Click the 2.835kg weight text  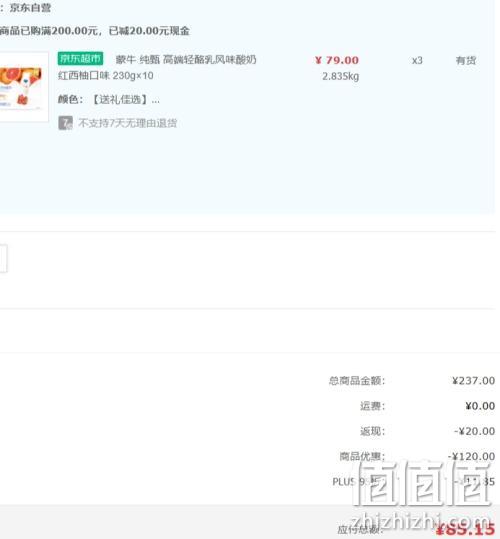341,76
